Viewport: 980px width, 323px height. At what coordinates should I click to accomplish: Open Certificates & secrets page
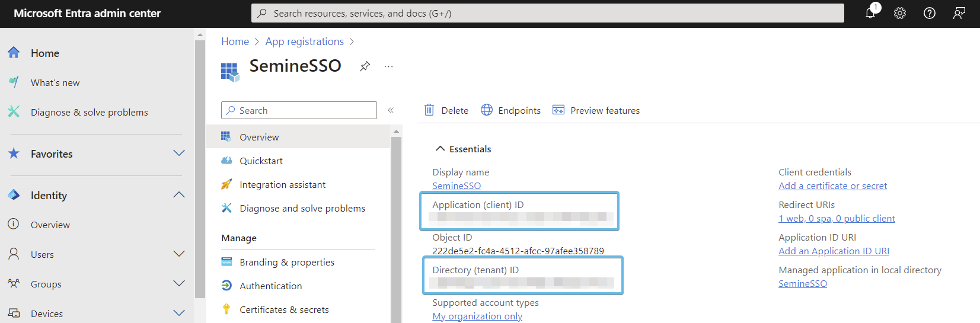click(284, 309)
